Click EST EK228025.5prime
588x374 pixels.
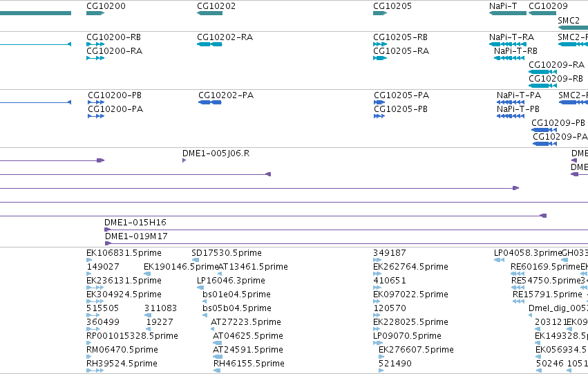(410, 322)
